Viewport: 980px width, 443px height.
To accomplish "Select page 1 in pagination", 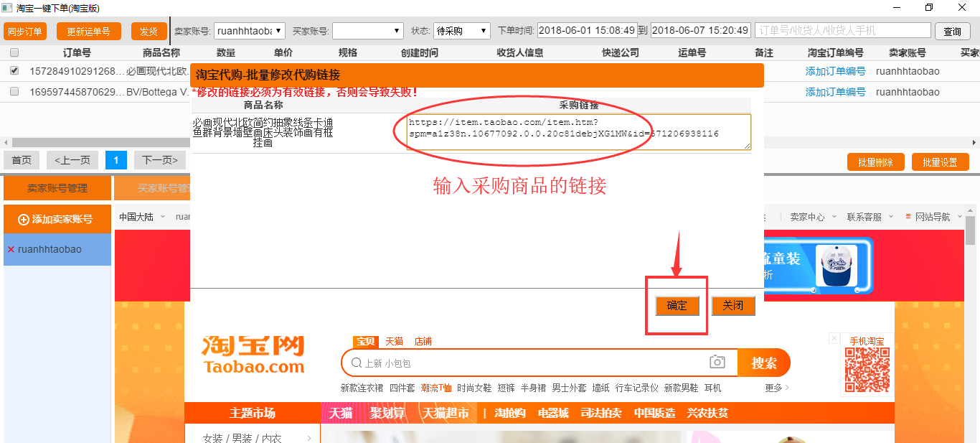I will (116, 161).
